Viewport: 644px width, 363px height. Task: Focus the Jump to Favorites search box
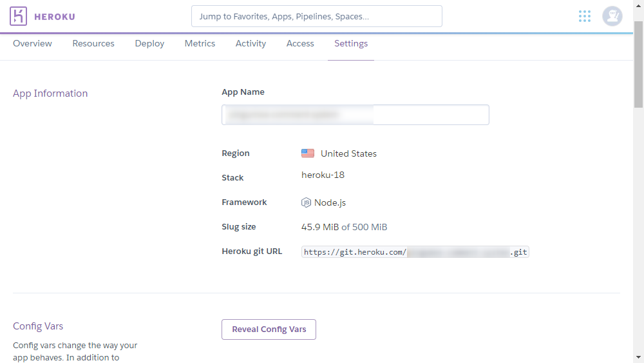click(317, 17)
